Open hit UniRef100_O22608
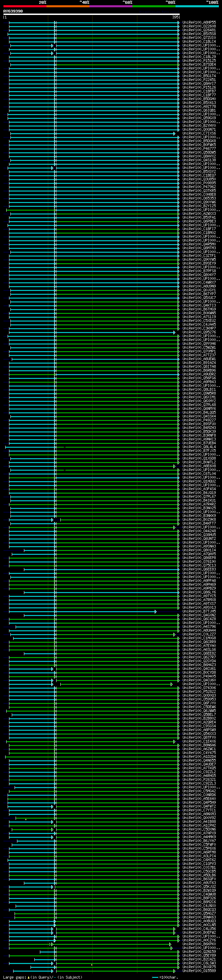The height and width of the screenshot is (980, 222). [x=199, y=26]
